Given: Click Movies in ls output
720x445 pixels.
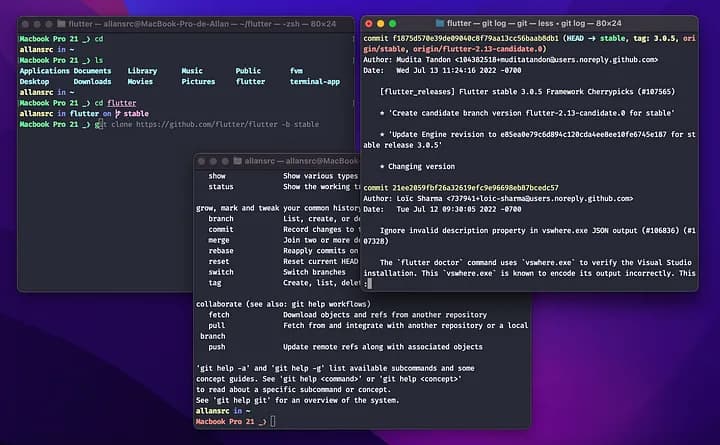Looking at the screenshot, I should [x=140, y=81].
